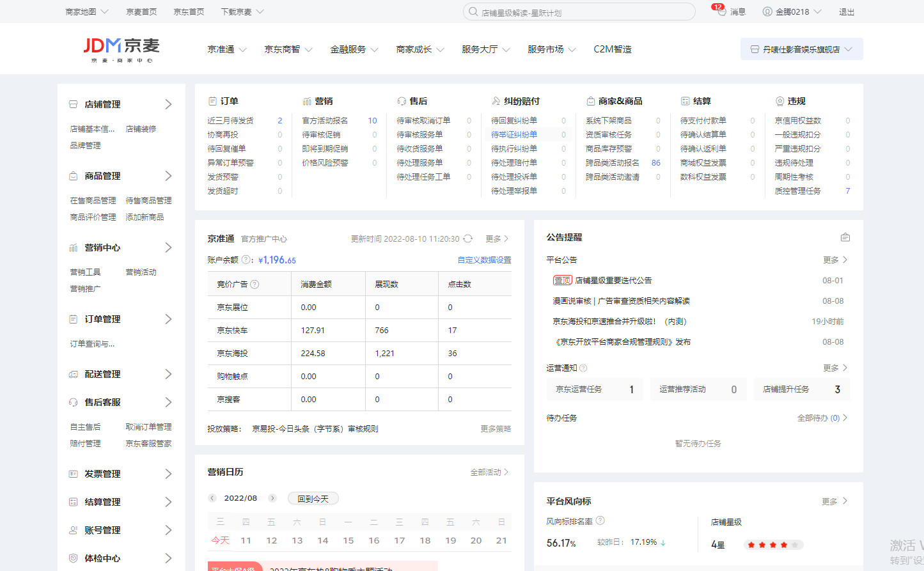This screenshot has width=924, height=571.
Task: Click the store icon in shop selector
Action: (755, 49)
